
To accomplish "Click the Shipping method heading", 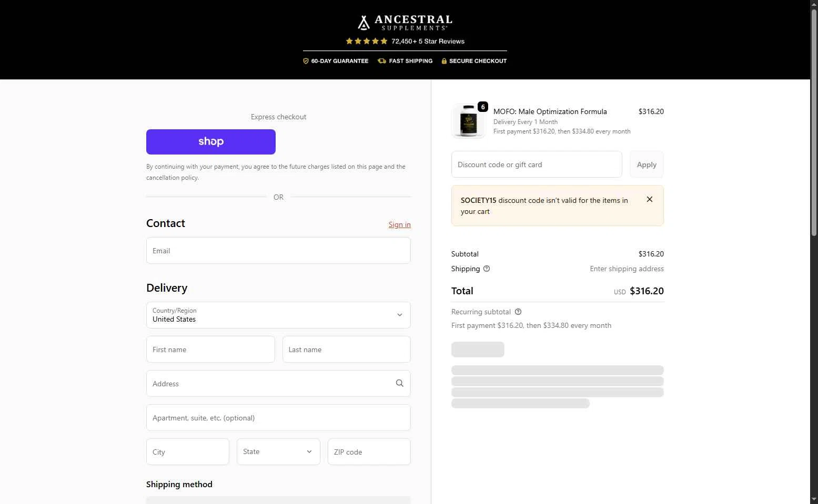I will (x=179, y=485).
